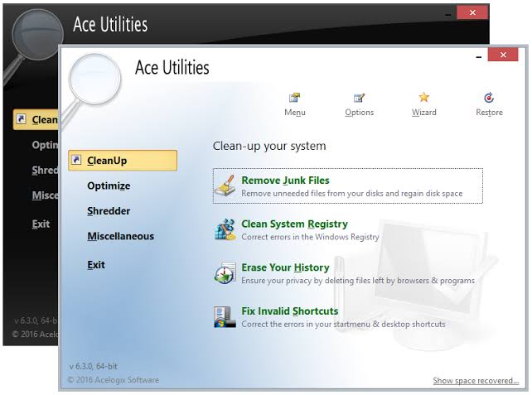
Task: Launch the Wizard star icon
Action: tap(423, 98)
